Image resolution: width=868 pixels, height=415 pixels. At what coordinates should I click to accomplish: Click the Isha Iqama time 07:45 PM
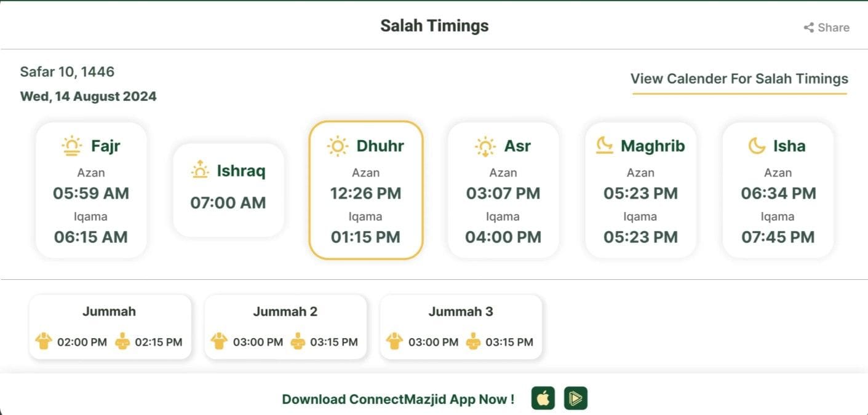point(778,237)
